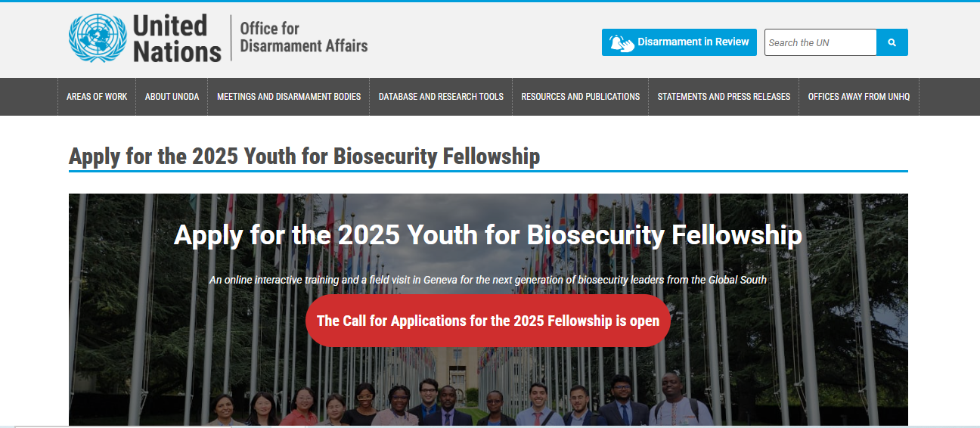
Task: Click the white banner headline on the photo
Action: coord(488,234)
